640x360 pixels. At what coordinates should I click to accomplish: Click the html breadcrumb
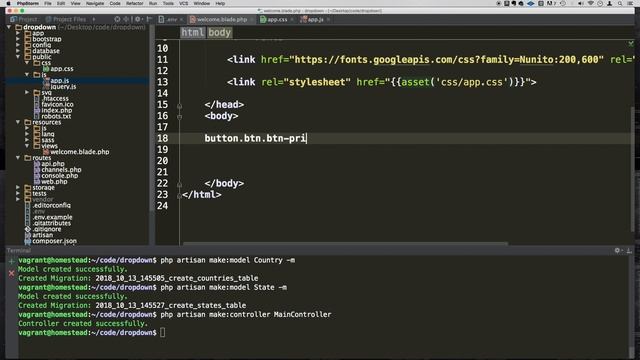192,32
